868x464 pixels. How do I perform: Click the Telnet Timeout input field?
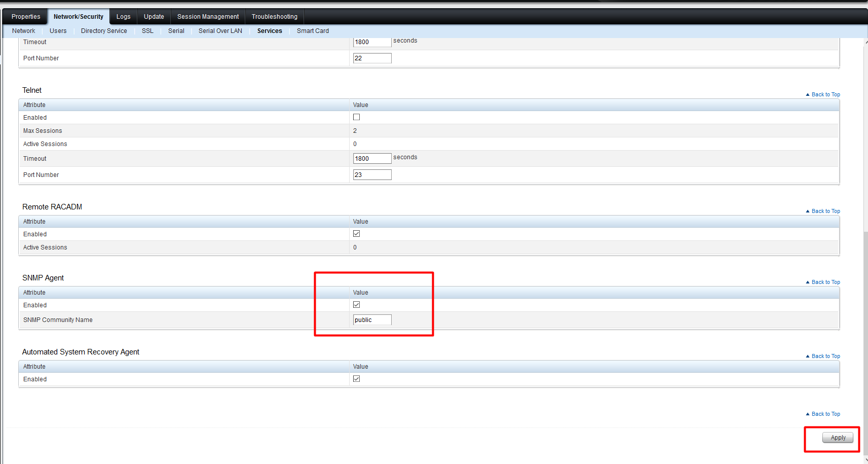pyautogui.click(x=372, y=159)
